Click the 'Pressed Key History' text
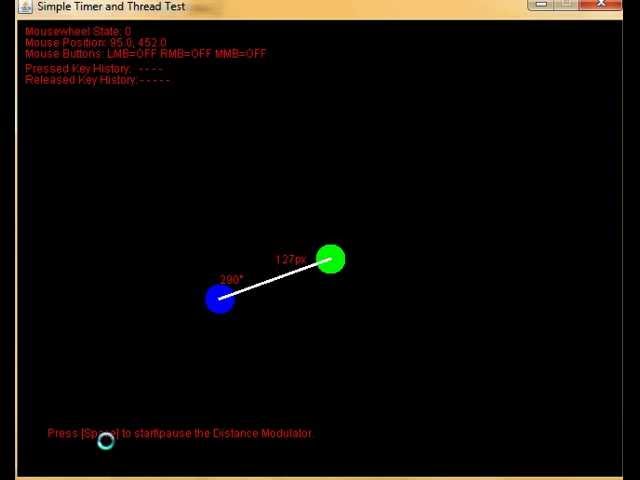This screenshot has width=640, height=480. click(x=93, y=69)
